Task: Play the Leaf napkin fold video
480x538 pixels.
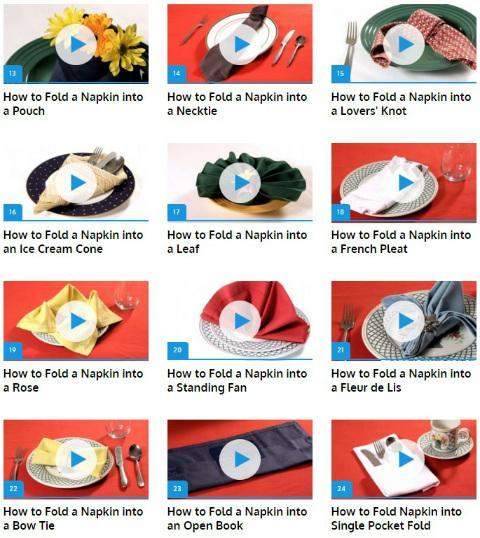Action: pyautogui.click(x=240, y=183)
